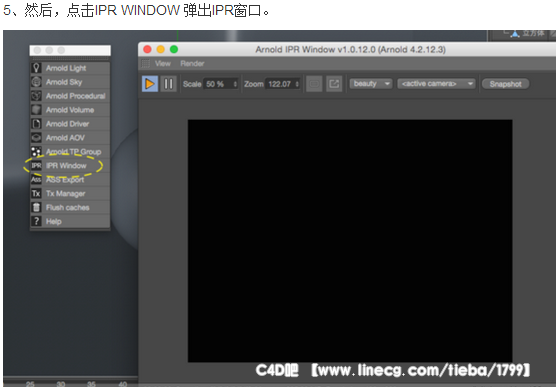
Task: Start IPR rendering with the play button
Action: click(x=150, y=84)
